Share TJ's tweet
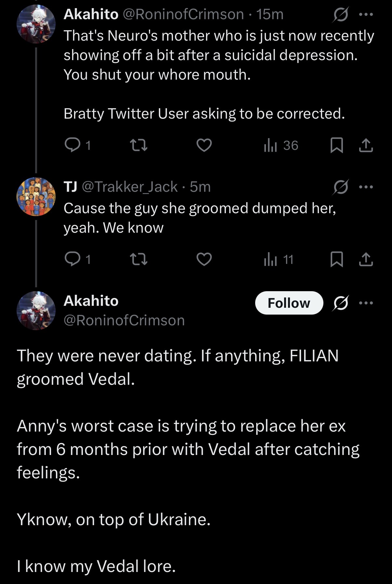The width and height of the screenshot is (392, 584). click(366, 260)
